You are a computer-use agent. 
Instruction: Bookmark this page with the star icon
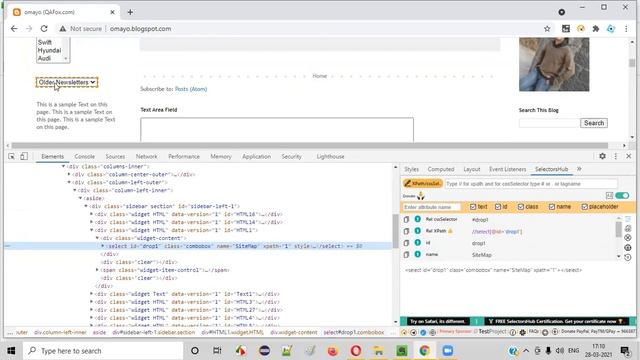pyautogui.click(x=547, y=29)
